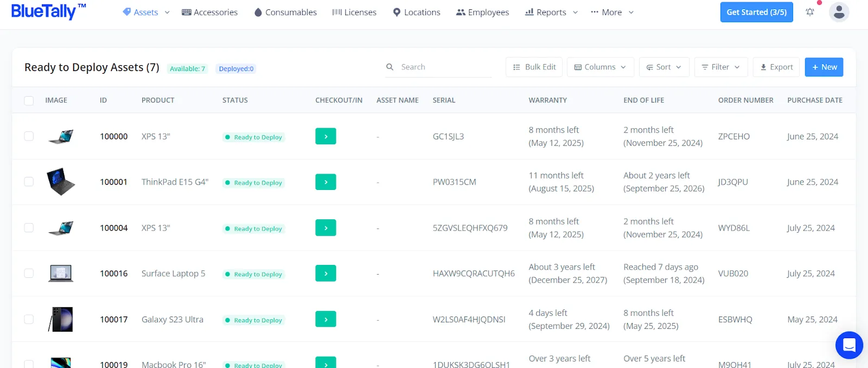
Task: Click the BlueTally logo
Action: pyautogui.click(x=48, y=11)
